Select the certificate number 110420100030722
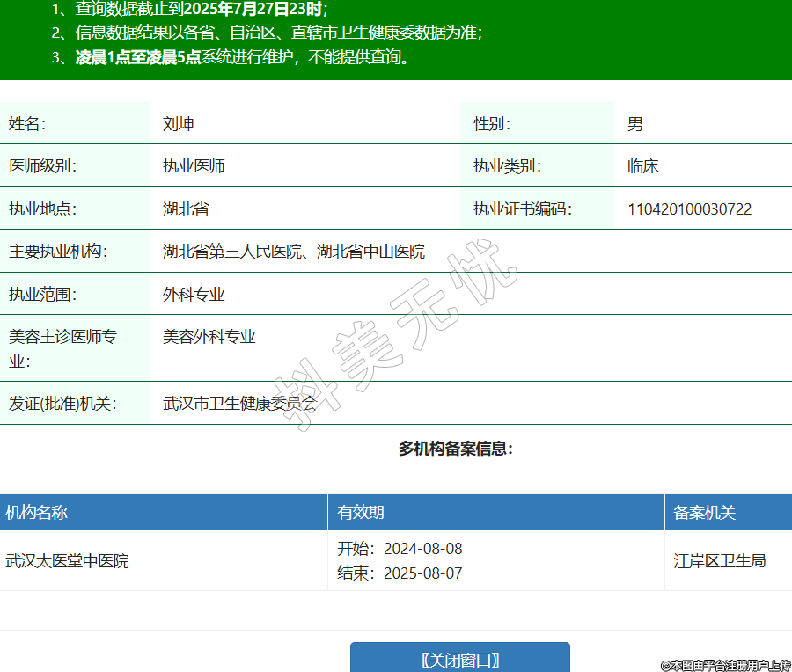The image size is (792, 672). [689, 209]
